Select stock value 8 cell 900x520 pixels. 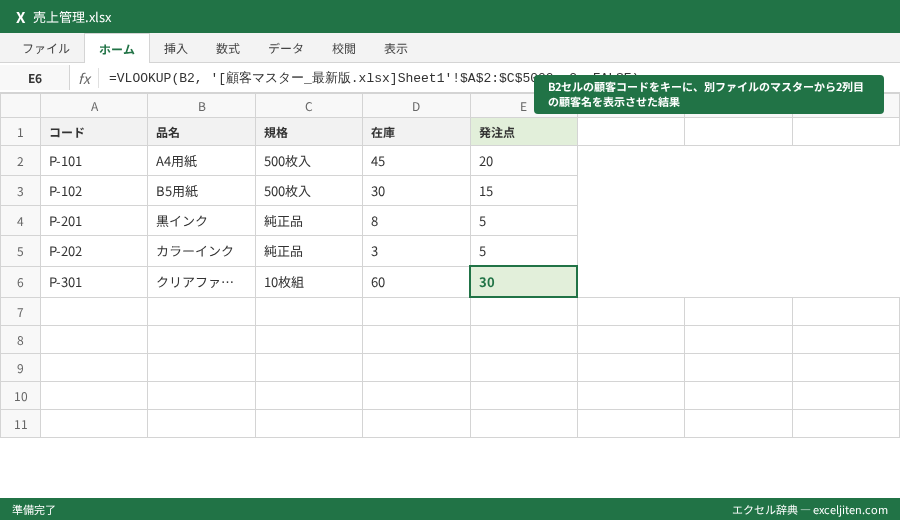416,221
